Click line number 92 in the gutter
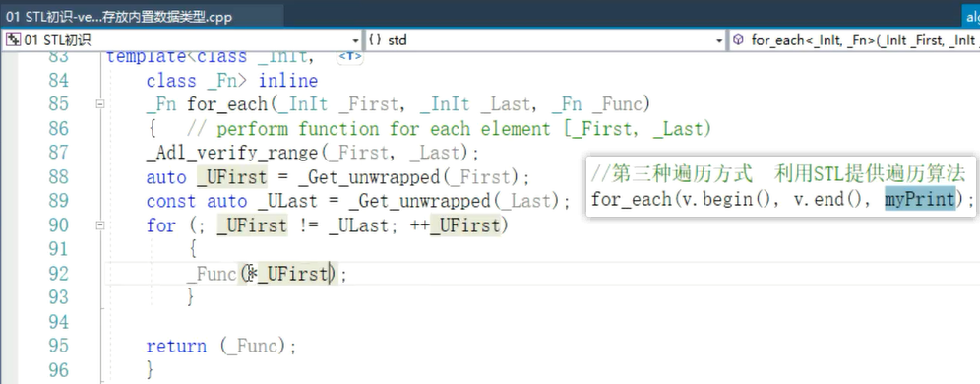Viewport: 980px width, 384px height. (58, 274)
